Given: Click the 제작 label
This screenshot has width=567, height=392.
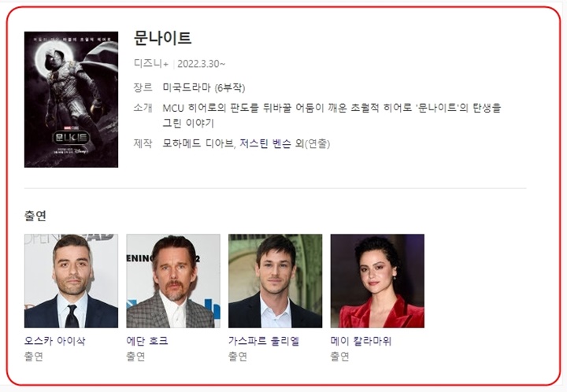Looking at the screenshot, I should tap(143, 143).
